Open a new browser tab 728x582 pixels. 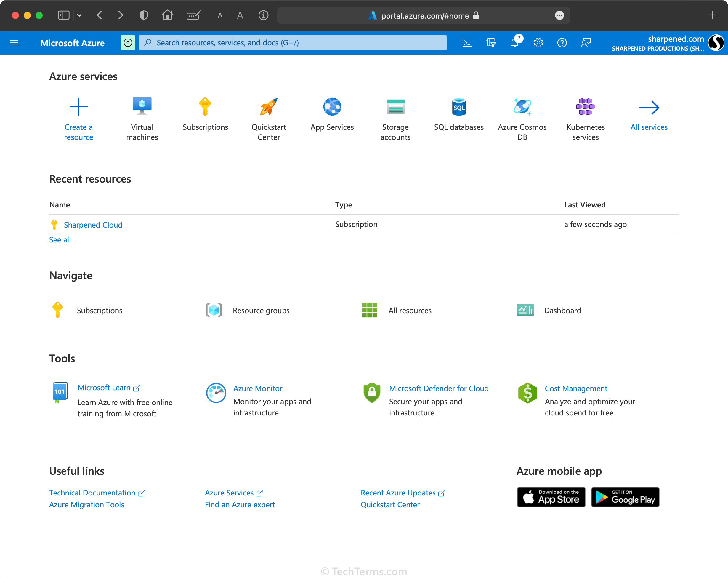point(713,15)
